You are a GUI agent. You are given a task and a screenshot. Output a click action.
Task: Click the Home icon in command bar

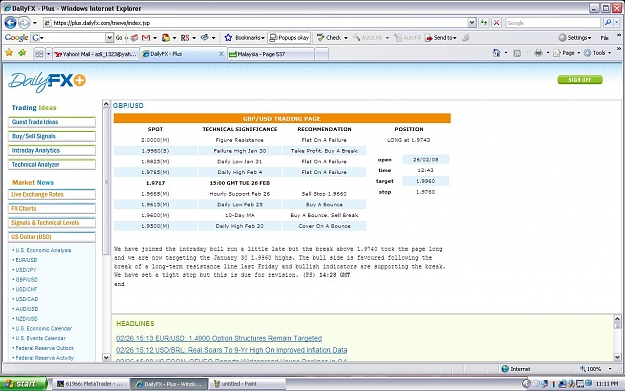click(496, 53)
